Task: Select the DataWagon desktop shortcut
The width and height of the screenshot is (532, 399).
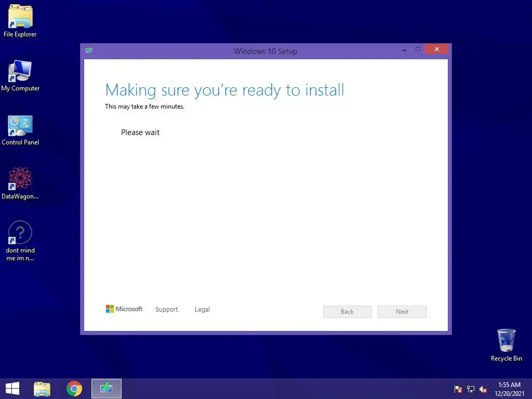Action: click(20, 183)
